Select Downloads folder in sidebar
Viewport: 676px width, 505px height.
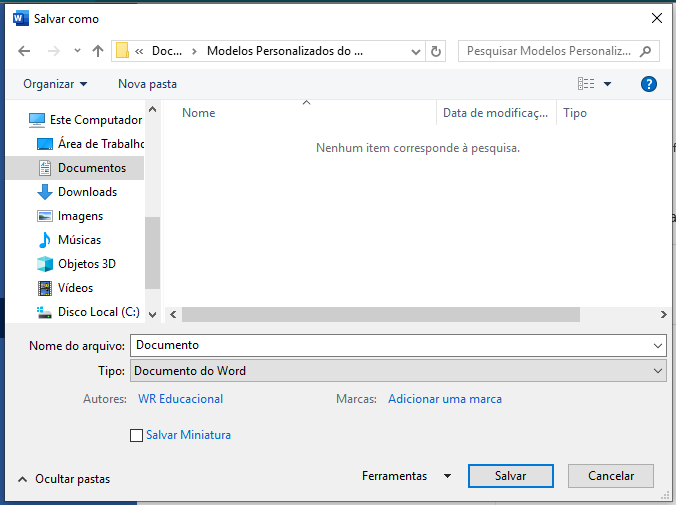87,192
